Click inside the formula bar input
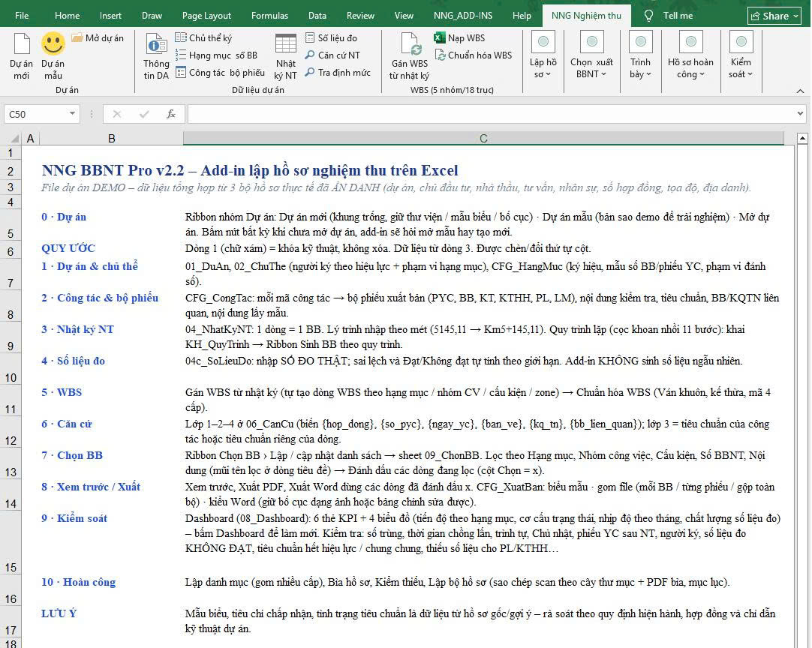The width and height of the screenshot is (812, 648). [491, 114]
